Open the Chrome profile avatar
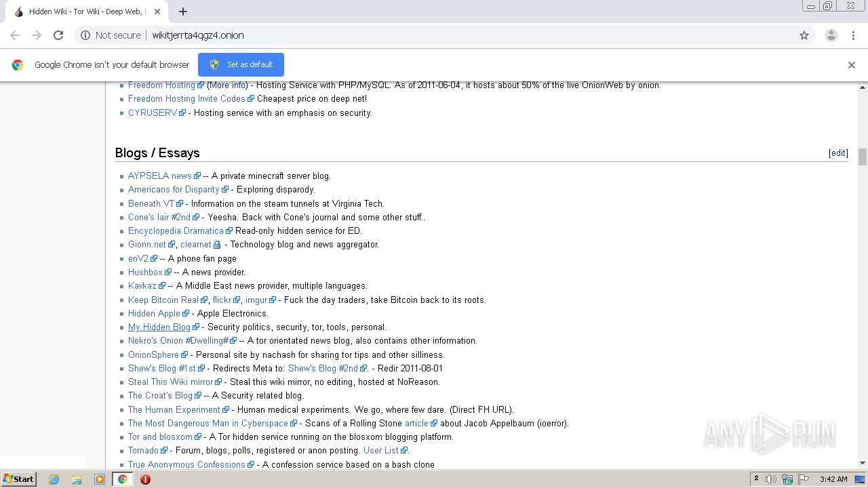 pos(831,35)
